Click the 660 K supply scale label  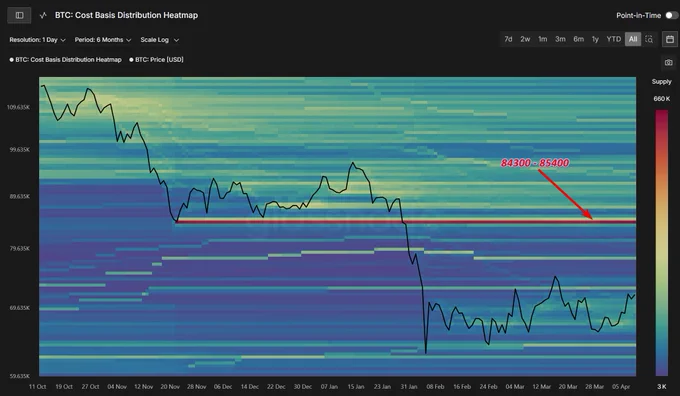click(x=662, y=99)
